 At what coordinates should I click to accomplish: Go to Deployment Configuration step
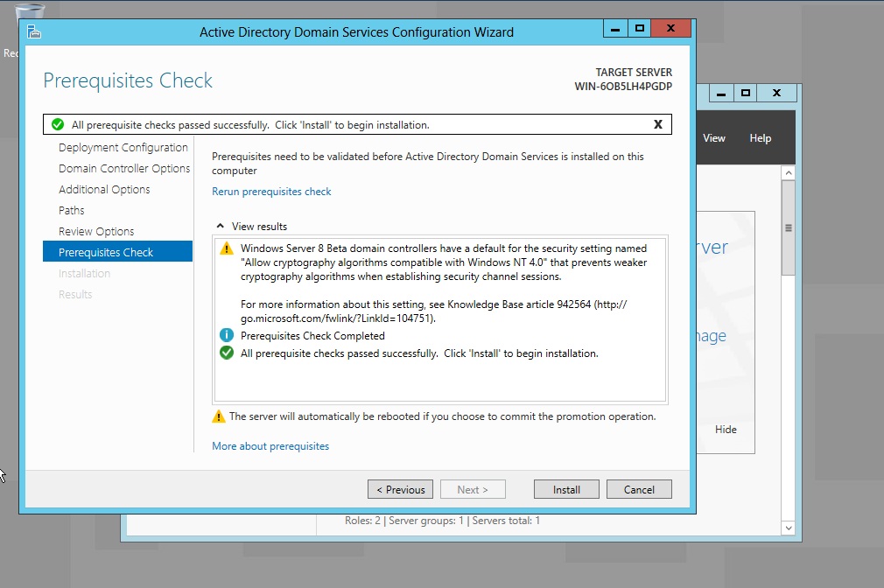pos(123,148)
